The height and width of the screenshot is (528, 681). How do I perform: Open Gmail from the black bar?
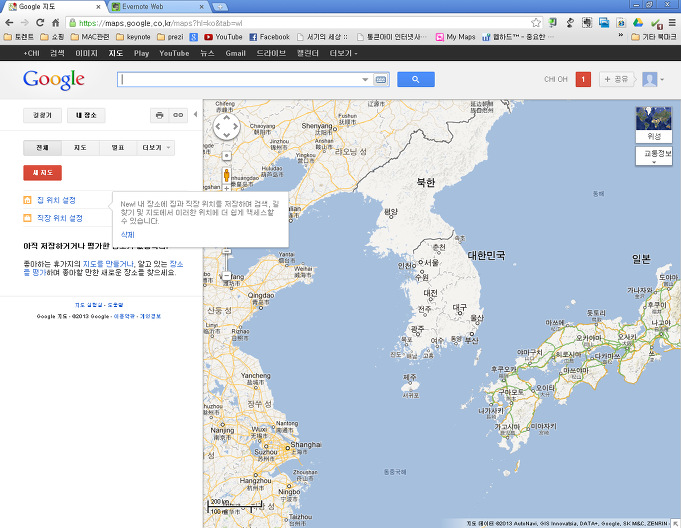click(235, 53)
